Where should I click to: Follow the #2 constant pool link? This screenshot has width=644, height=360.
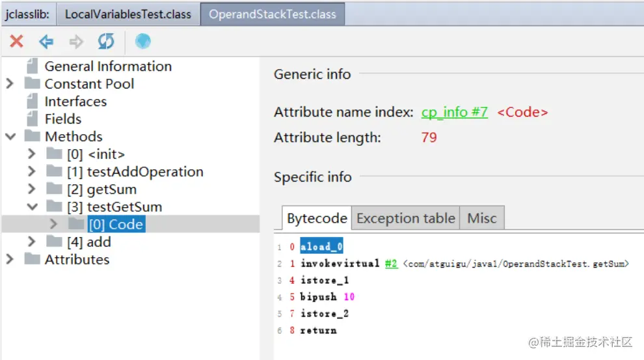click(x=392, y=264)
